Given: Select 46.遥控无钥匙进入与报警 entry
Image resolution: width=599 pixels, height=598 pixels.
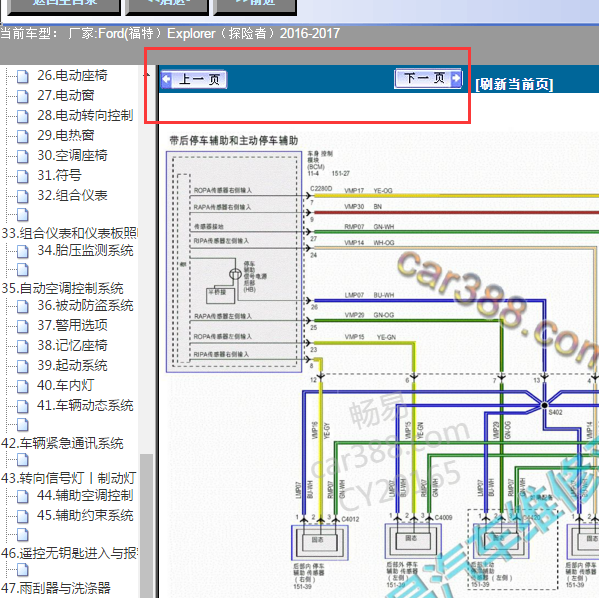Looking at the screenshot, I should click(69, 553).
